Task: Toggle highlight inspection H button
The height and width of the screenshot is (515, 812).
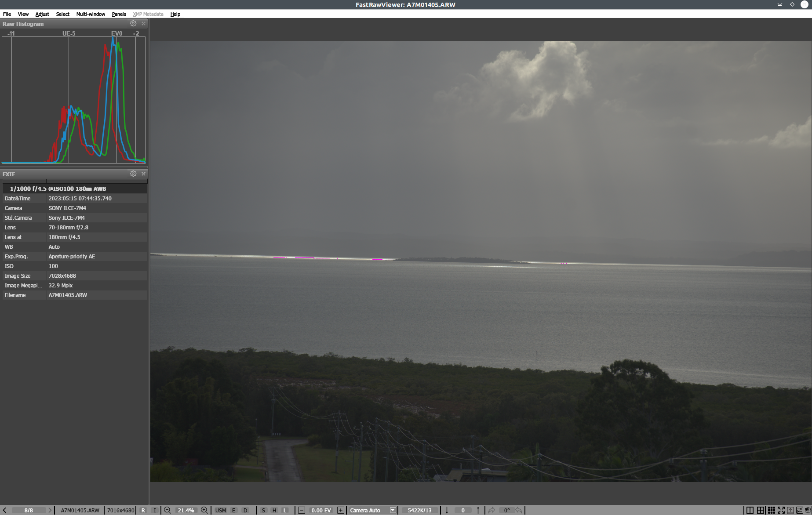Action: click(x=274, y=510)
